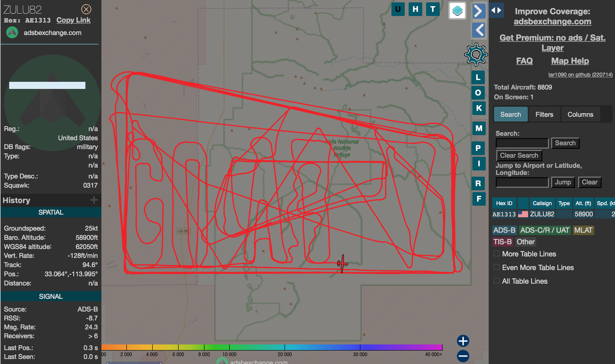Viewport: 615px width, 364px height.
Task: Click the T map toggle button
Action: click(433, 9)
